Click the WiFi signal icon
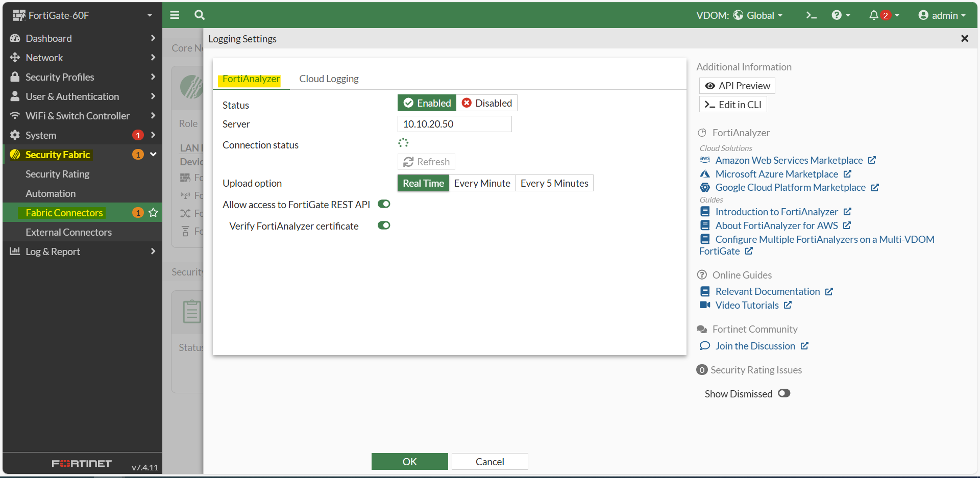Viewport: 980px width, 478px height. pos(15,115)
